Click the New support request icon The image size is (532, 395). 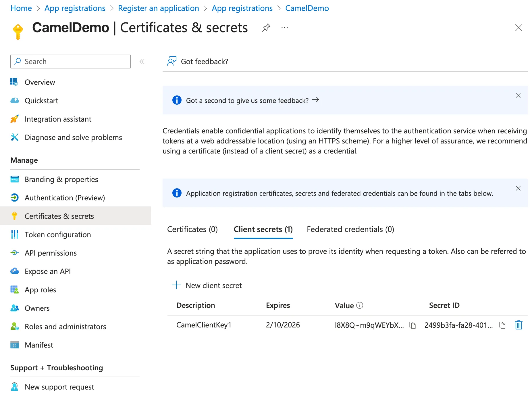(14, 387)
